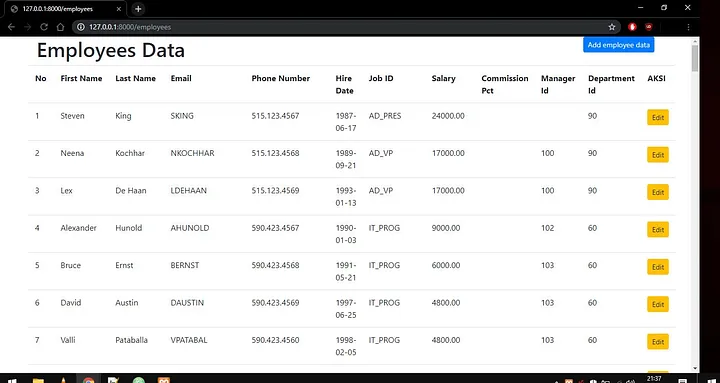Click last name Pataballa

pos(131,340)
